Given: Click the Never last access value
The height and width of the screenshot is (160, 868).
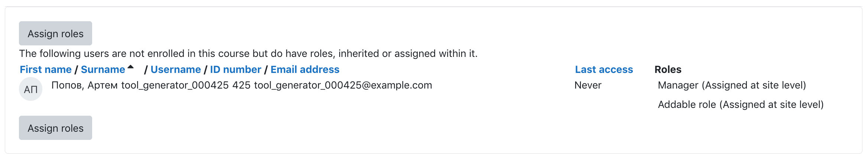Looking at the screenshot, I should click(588, 85).
